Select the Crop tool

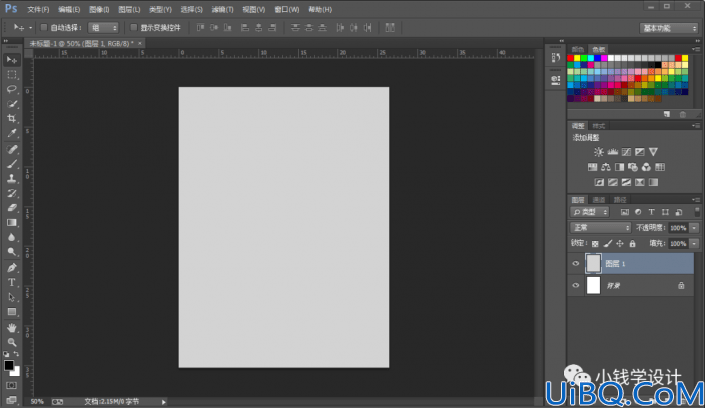pos(12,119)
